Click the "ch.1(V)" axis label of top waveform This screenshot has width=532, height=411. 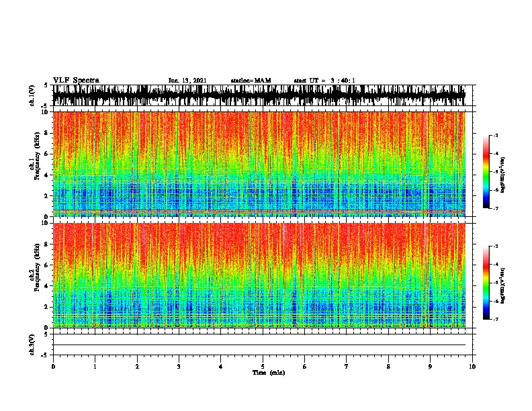[x=32, y=95]
